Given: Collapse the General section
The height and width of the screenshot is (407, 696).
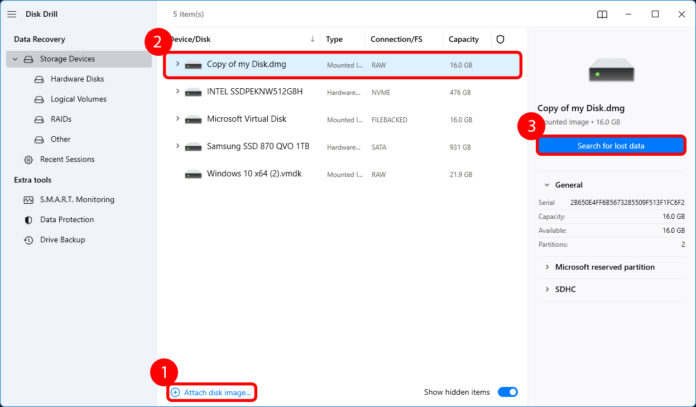Looking at the screenshot, I should tap(547, 185).
